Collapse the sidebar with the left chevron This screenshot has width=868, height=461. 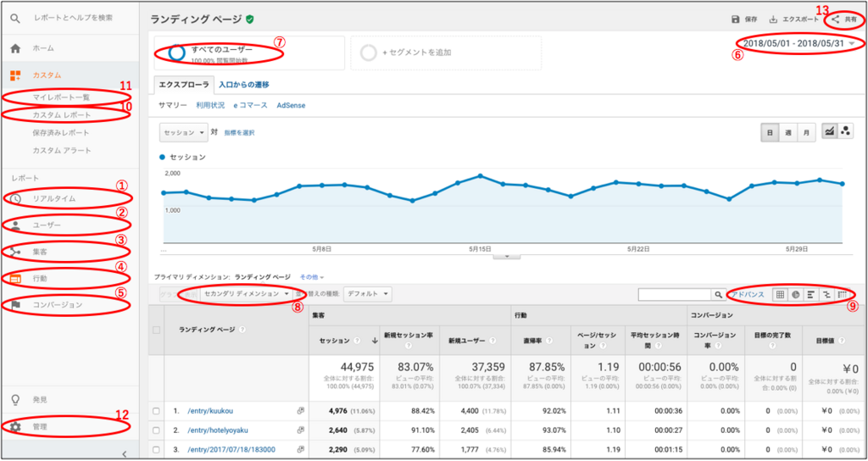[124, 454]
